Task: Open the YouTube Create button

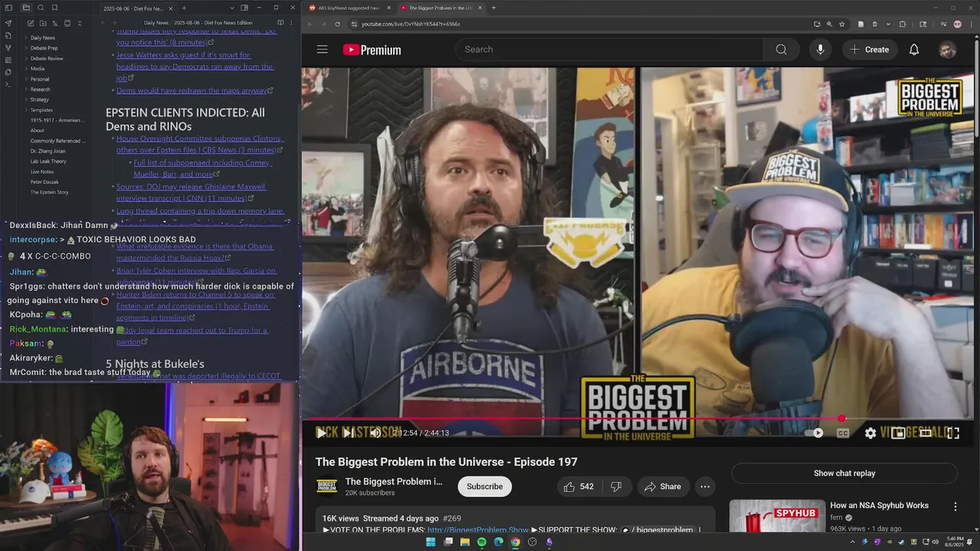Action: coord(869,50)
